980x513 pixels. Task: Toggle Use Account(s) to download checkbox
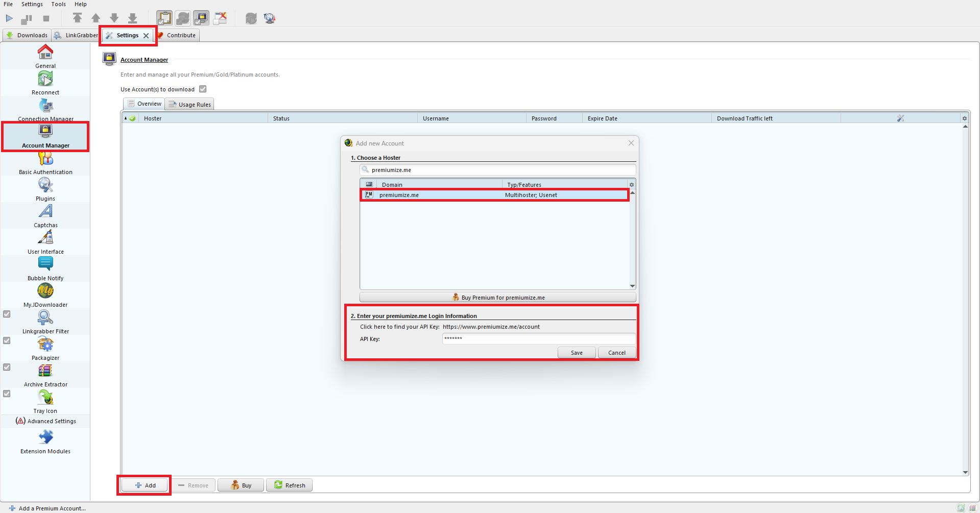tap(203, 89)
